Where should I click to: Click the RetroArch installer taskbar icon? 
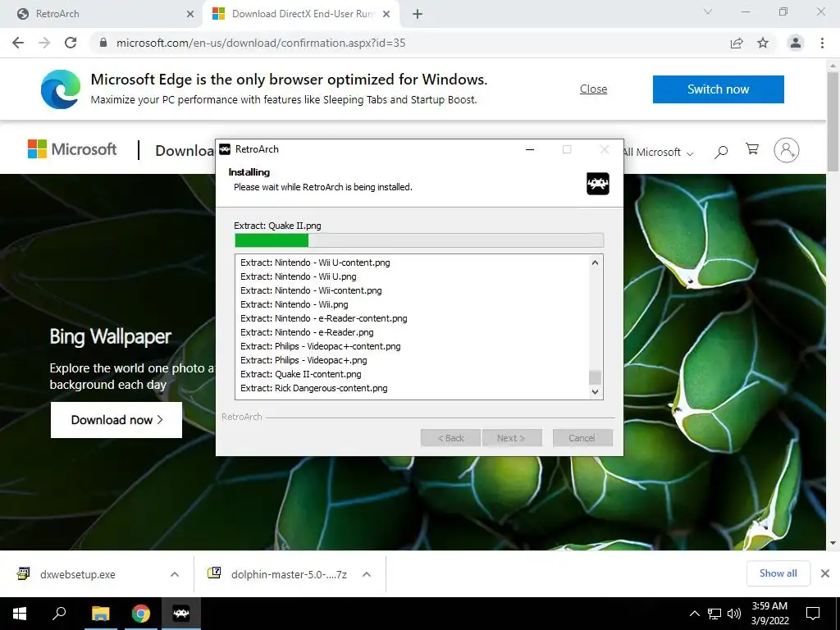(181, 614)
